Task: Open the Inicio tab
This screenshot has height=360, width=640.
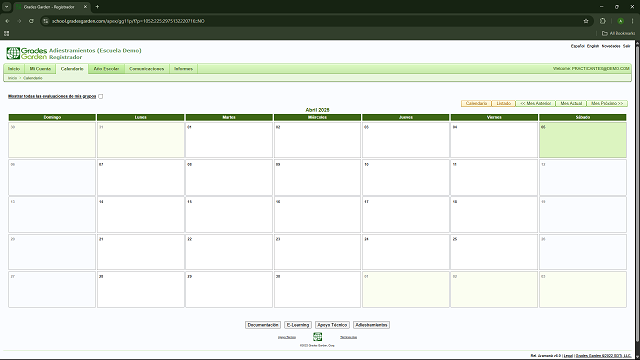Action: click(x=14, y=69)
